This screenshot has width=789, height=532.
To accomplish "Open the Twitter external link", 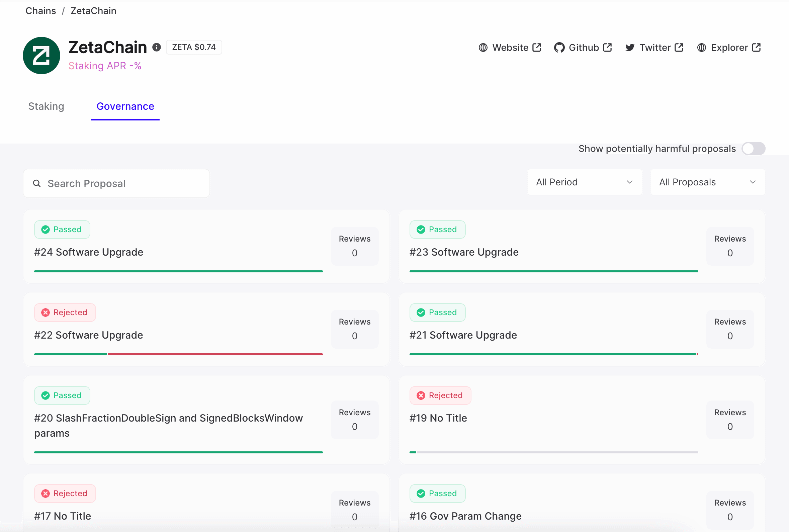I will 653,48.
